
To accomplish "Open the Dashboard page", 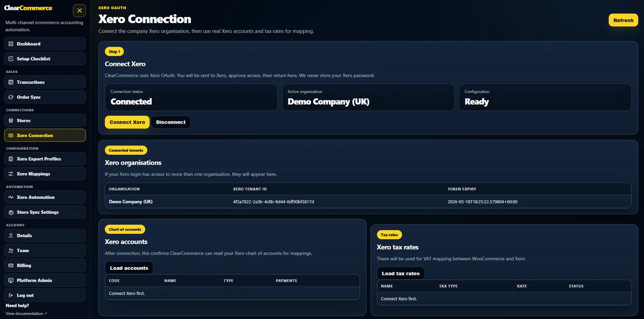I will (x=45, y=44).
